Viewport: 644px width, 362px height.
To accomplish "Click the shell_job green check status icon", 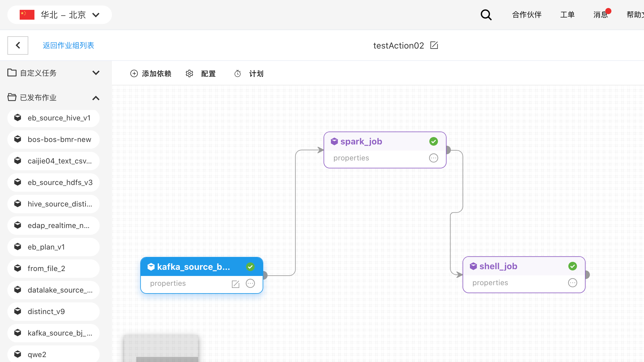I will click(573, 266).
